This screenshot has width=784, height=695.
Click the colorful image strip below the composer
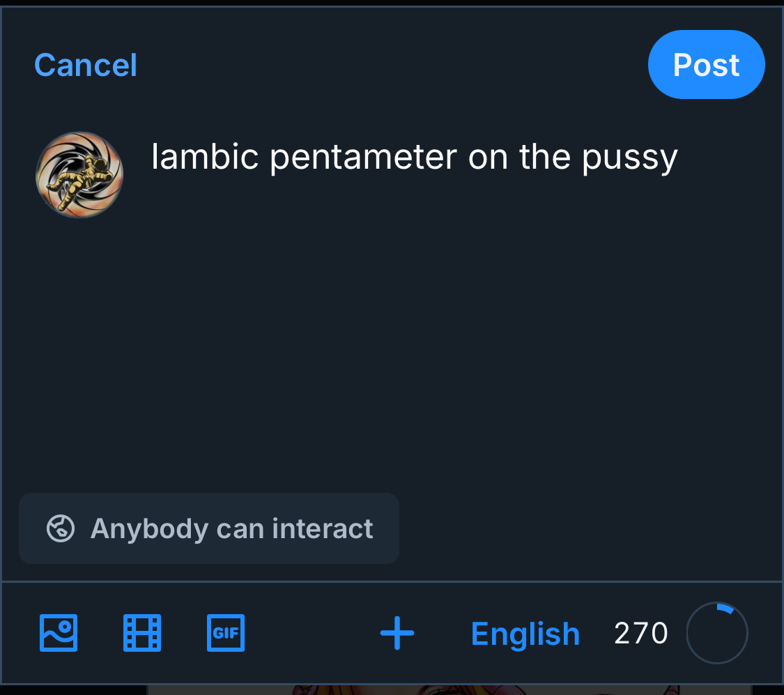446,690
